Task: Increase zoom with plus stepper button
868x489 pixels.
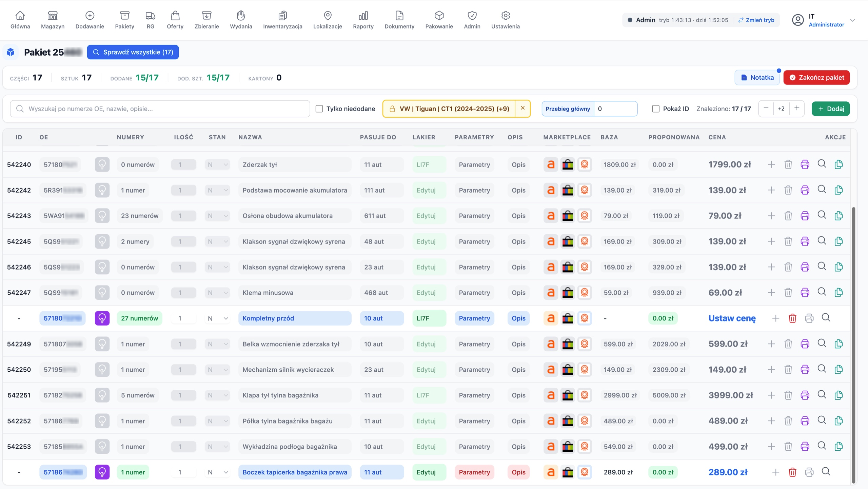Action: tap(797, 108)
